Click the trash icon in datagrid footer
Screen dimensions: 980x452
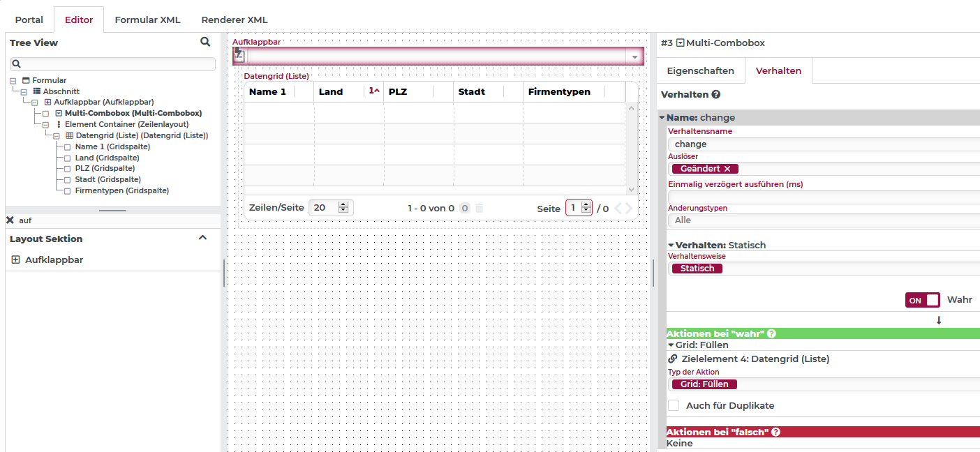click(x=479, y=208)
